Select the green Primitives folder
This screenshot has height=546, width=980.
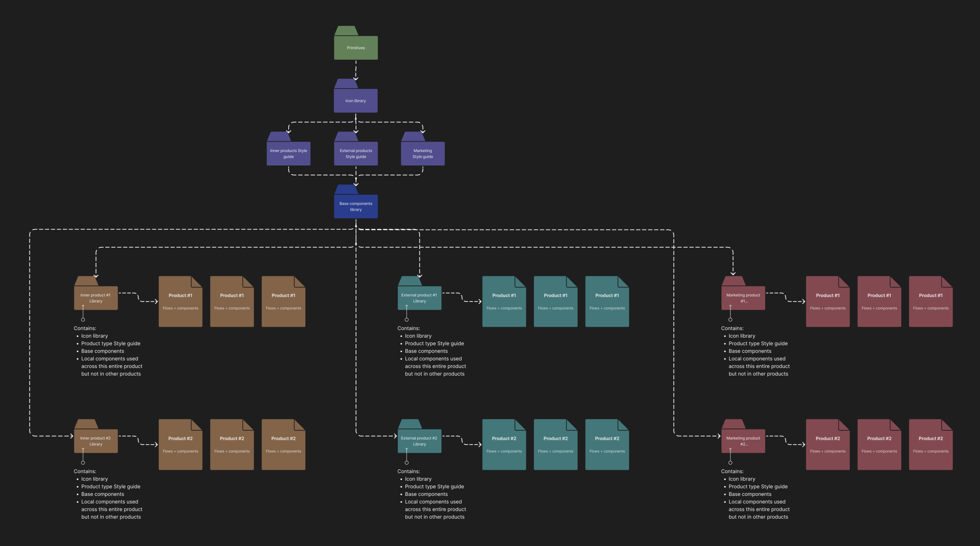pos(356,47)
